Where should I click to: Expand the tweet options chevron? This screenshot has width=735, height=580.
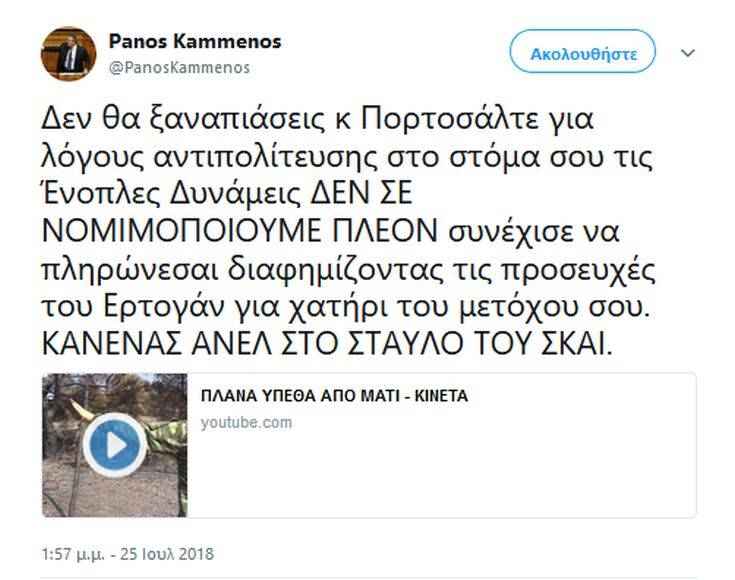click(687, 53)
